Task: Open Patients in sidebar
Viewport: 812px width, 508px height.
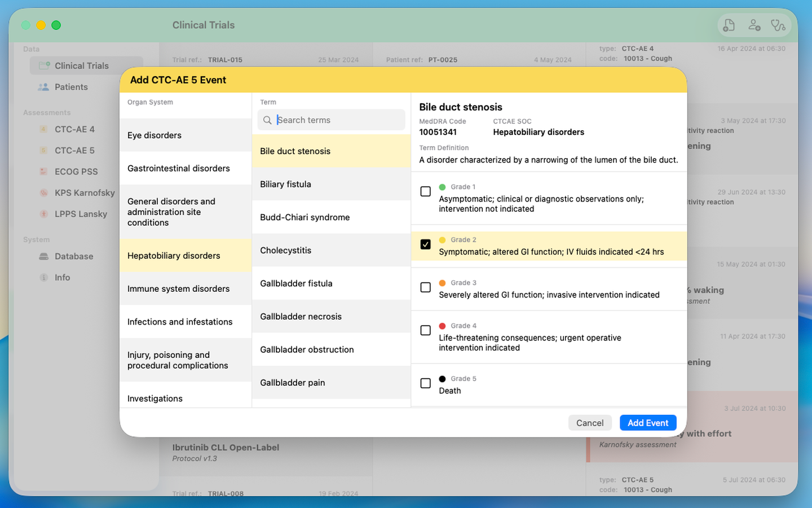Action: point(86,87)
